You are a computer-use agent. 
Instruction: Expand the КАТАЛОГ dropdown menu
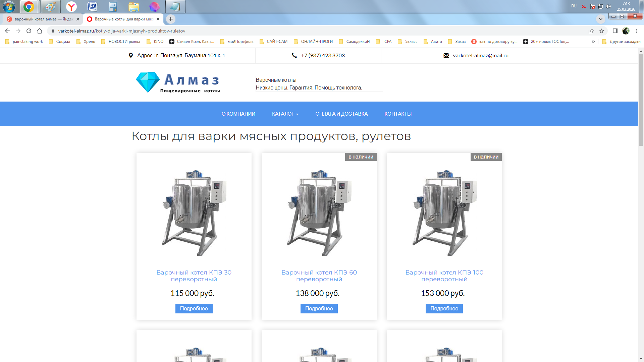pos(285,114)
